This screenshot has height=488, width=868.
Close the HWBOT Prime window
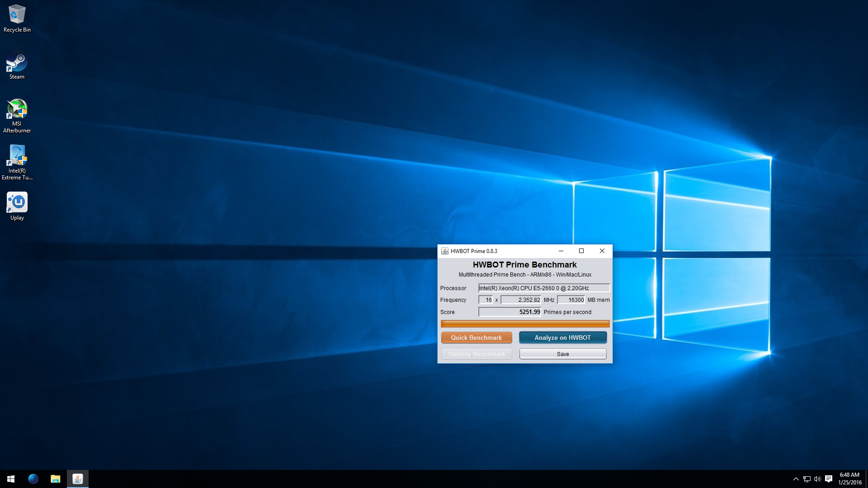[x=602, y=251]
